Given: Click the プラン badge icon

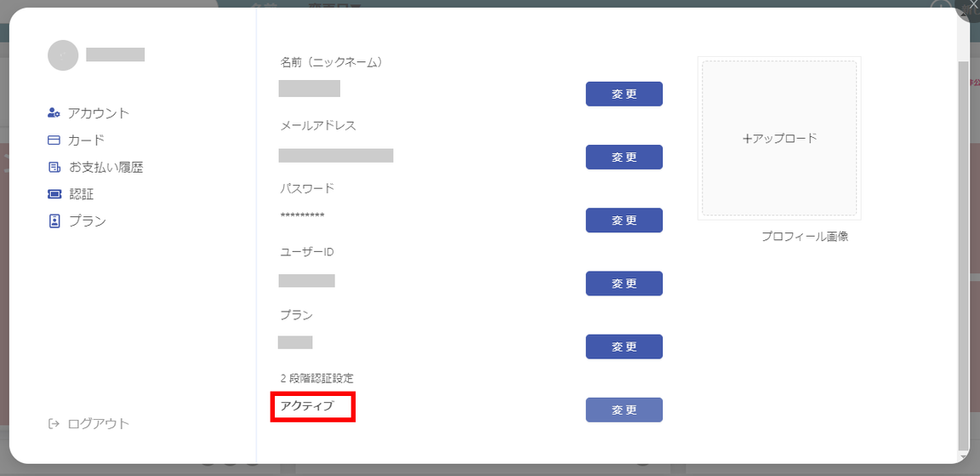Looking at the screenshot, I should pyautogui.click(x=54, y=221).
